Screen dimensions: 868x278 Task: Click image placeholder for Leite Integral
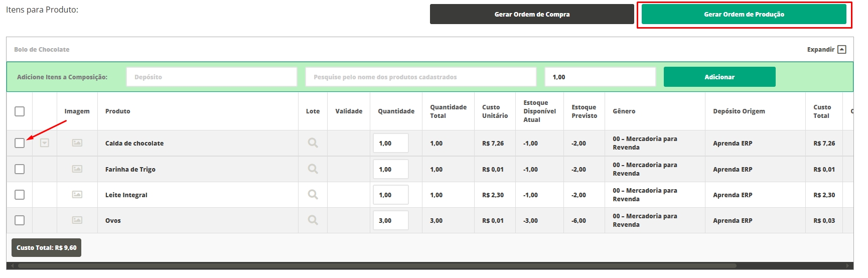click(x=77, y=195)
